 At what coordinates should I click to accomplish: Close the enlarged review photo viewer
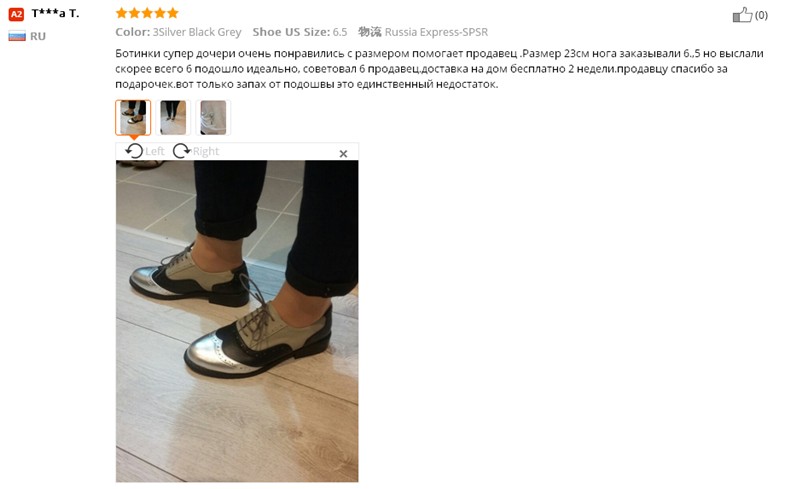pyautogui.click(x=343, y=154)
